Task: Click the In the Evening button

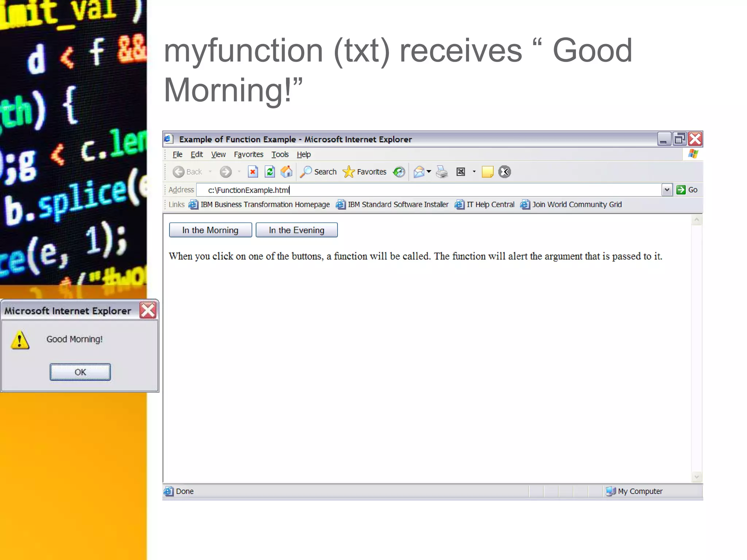Action: tap(297, 230)
